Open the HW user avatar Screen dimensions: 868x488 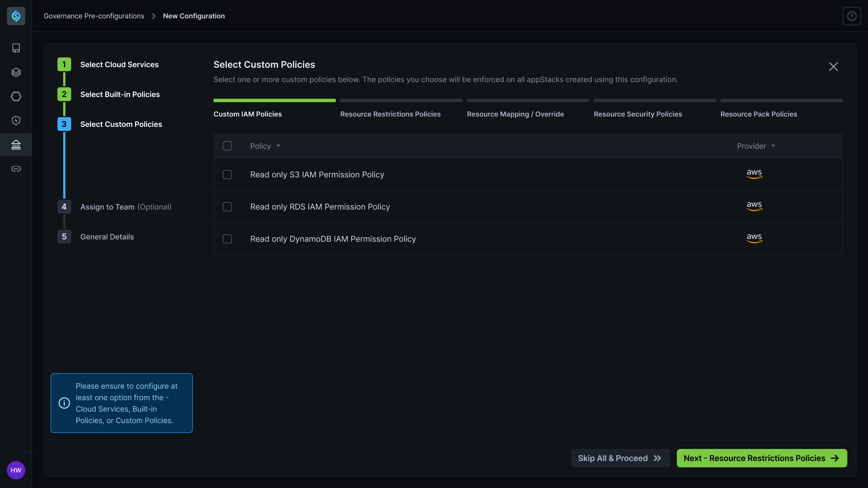click(16, 470)
